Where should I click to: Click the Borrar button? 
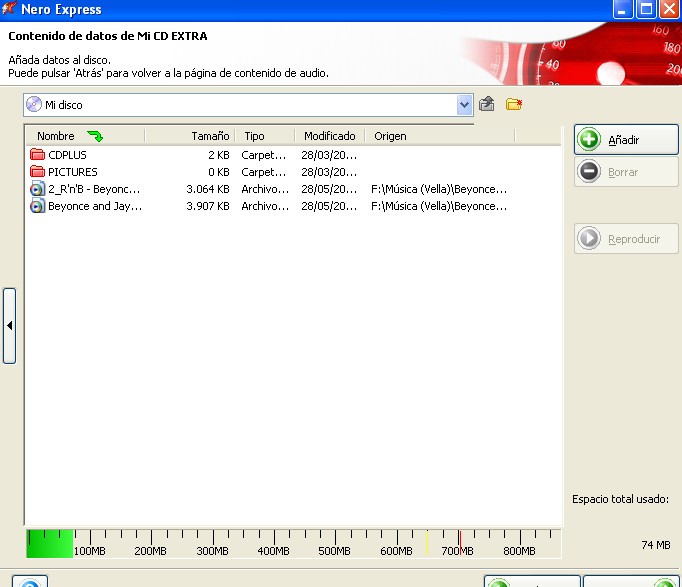tap(626, 172)
